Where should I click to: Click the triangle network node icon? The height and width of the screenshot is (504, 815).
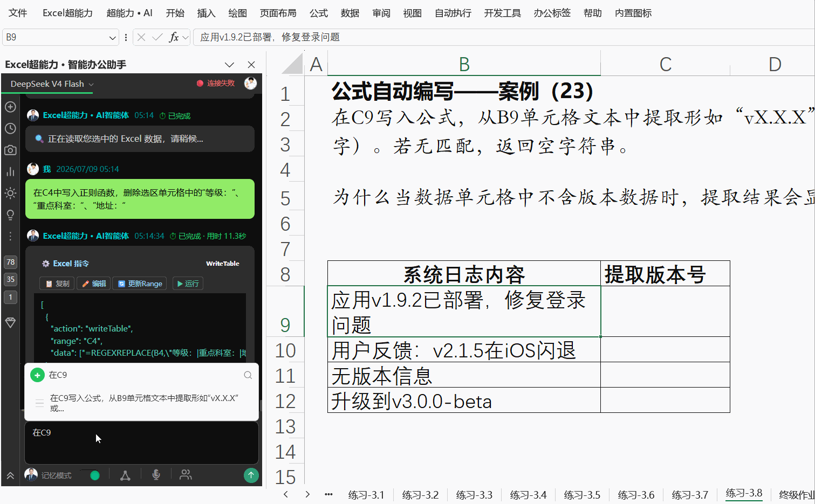click(x=125, y=475)
